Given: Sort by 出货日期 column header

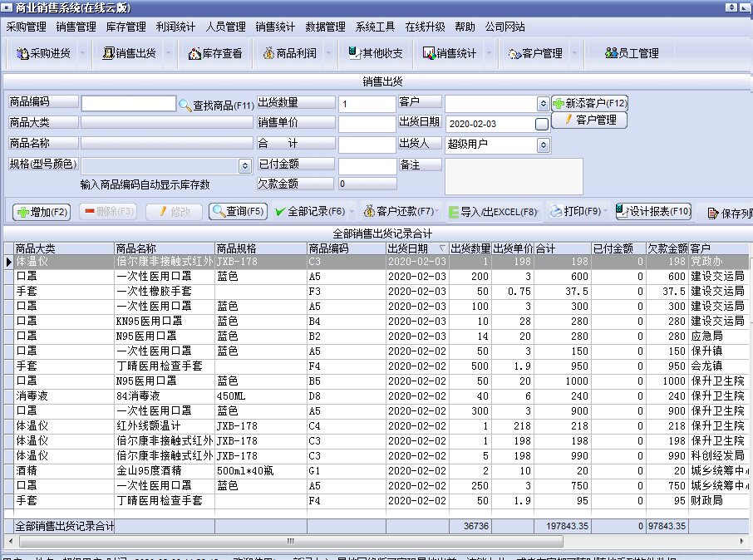Looking at the screenshot, I should 416,248.
